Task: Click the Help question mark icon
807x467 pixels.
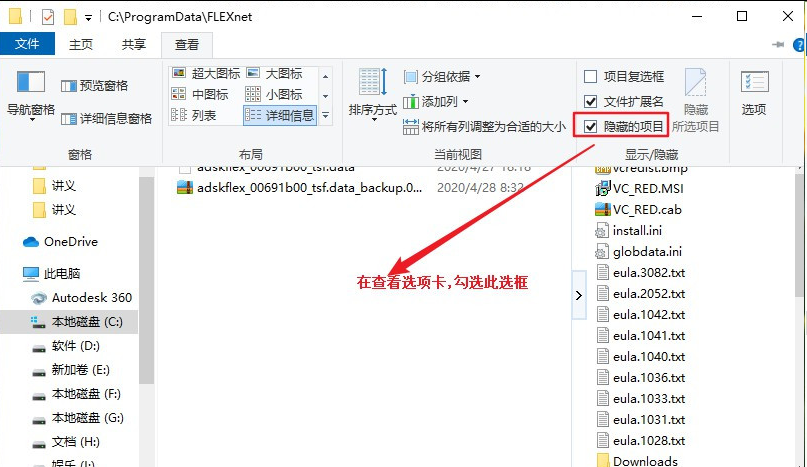Action: [x=799, y=45]
